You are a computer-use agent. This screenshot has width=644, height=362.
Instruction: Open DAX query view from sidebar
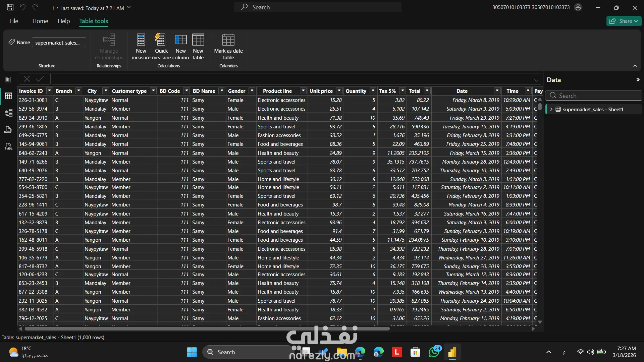[x=8, y=130]
